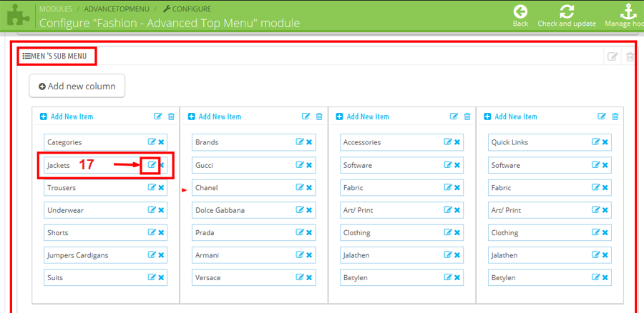Delete the Brands column
Image resolution: width=644 pixels, height=313 pixels.
pos(319,116)
